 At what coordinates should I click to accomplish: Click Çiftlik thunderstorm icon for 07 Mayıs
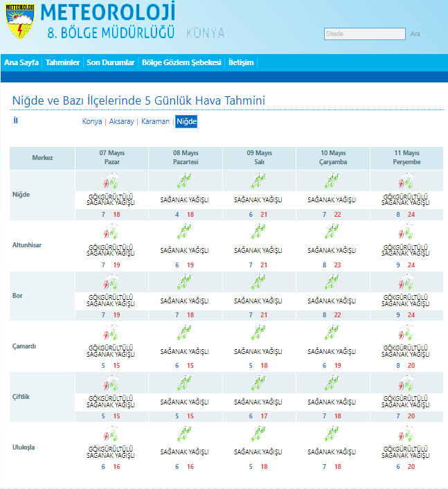click(x=111, y=383)
